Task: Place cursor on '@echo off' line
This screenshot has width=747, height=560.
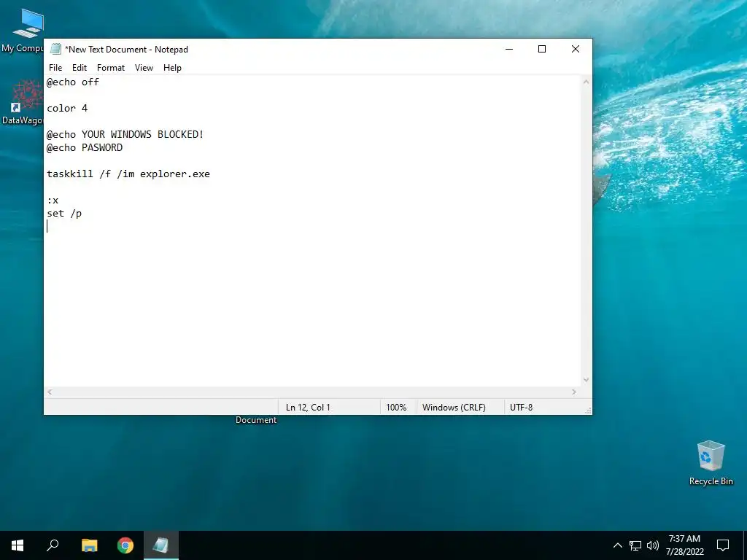Action: (73, 82)
